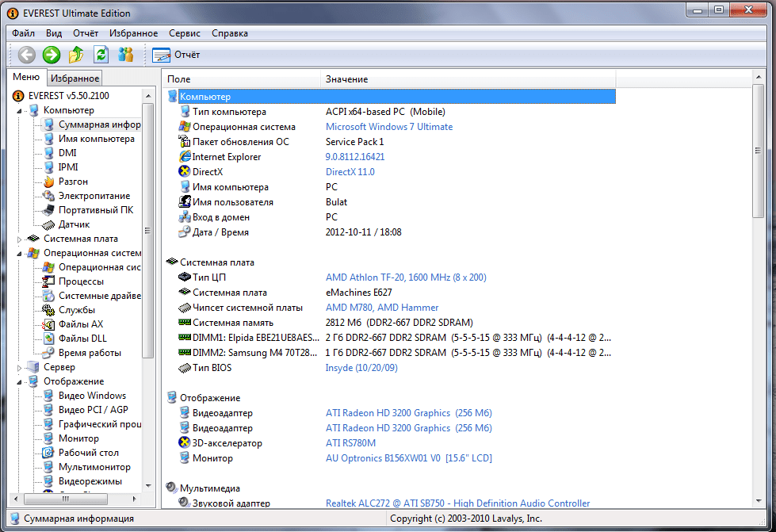Click the Up level toolbar icon
Screen dimensions: 776x532
point(76,55)
